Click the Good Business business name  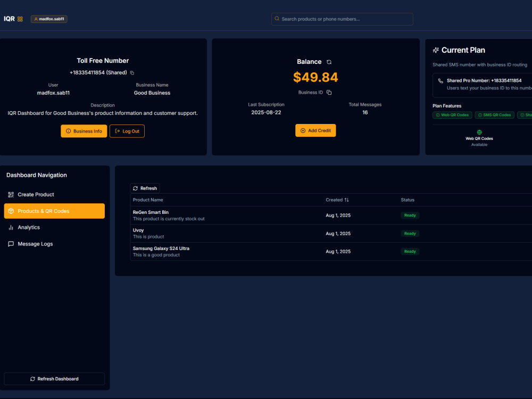pos(152,93)
